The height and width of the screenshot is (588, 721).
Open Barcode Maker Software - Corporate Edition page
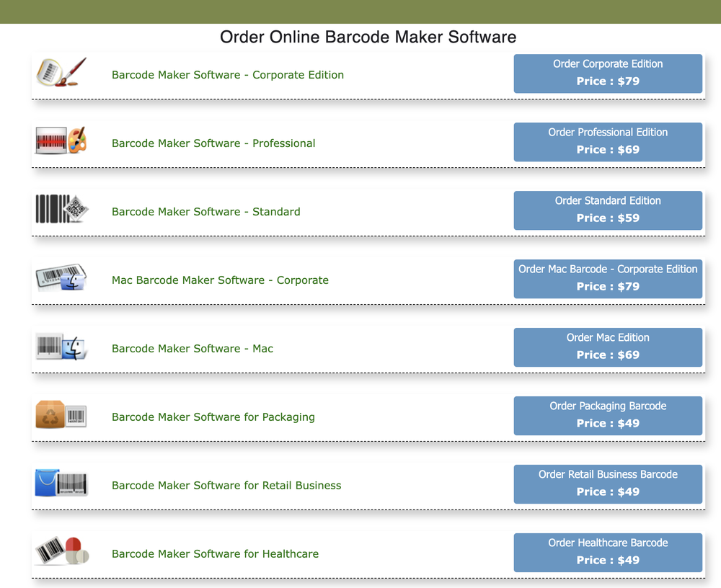coord(227,74)
